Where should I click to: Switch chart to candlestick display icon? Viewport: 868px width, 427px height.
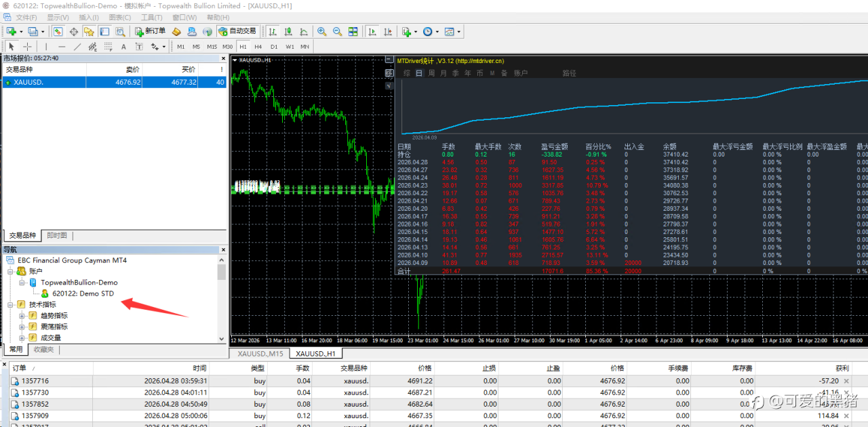click(x=288, y=31)
